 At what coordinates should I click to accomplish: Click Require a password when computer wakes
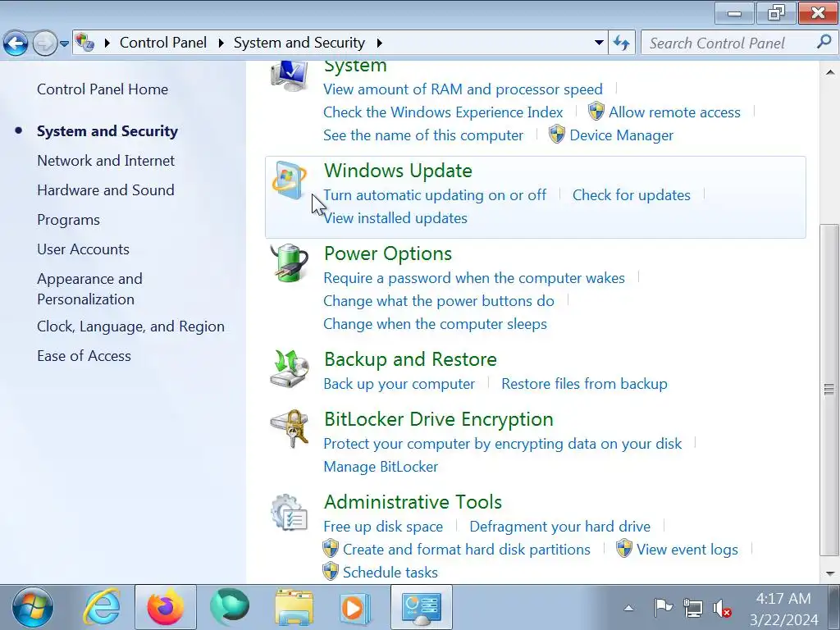[x=474, y=278]
